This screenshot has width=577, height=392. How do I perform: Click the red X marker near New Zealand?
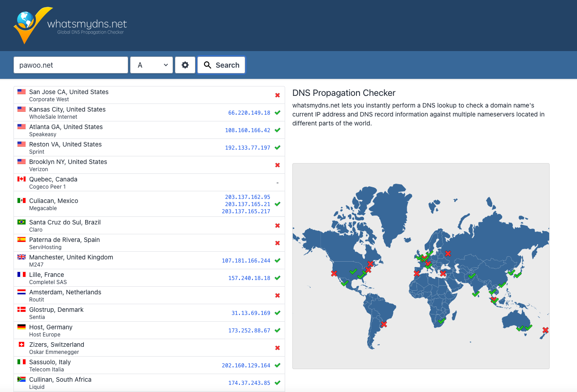tap(545, 330)
